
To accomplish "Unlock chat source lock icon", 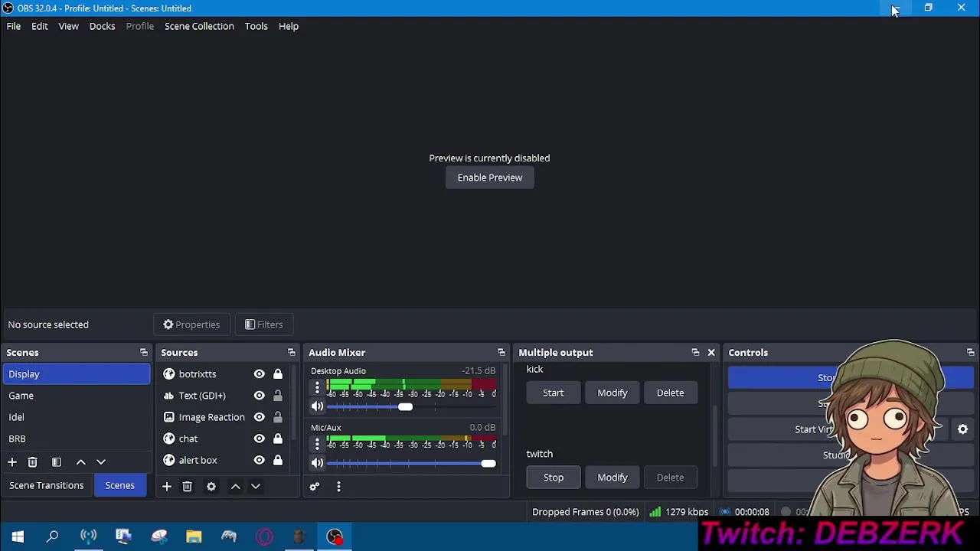I will 278,439.
